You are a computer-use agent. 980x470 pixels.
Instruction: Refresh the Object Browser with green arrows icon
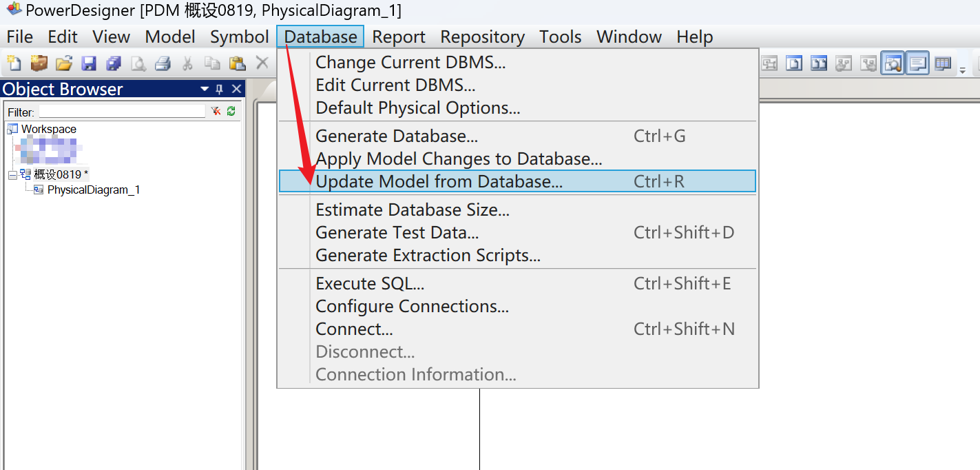231,111
